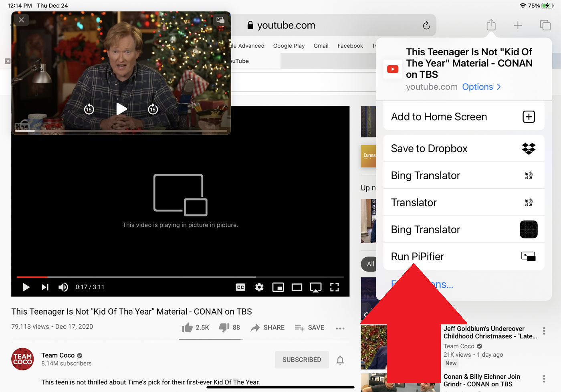Skip to the next video
The height and width of the screenshot is (392, 561).
45,287
